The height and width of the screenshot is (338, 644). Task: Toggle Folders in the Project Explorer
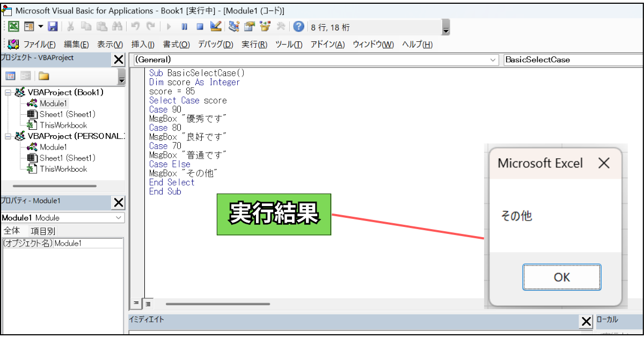pos(43,75)
